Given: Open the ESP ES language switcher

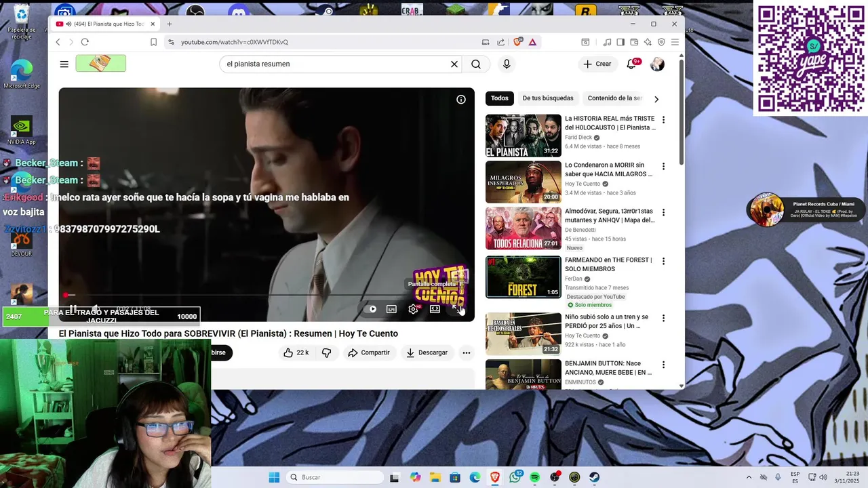Looking at the screenshot, I should point(795,477).
